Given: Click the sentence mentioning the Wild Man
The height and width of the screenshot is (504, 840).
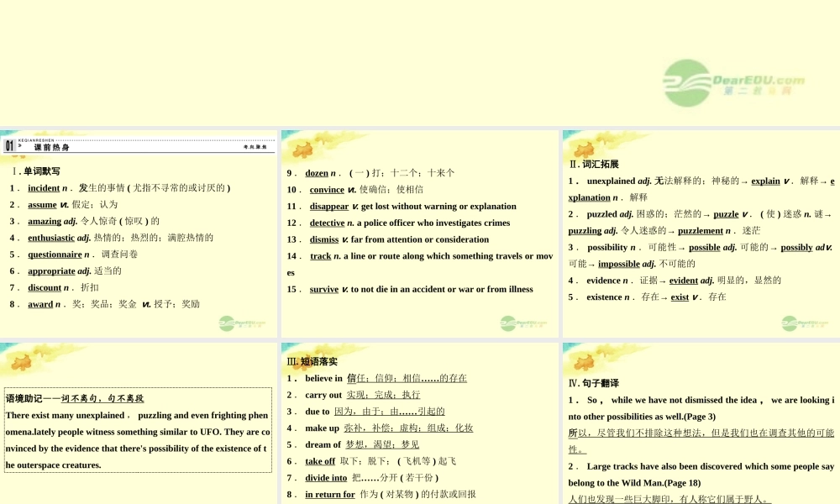Looking at the screenshot, I should [701, 475].
